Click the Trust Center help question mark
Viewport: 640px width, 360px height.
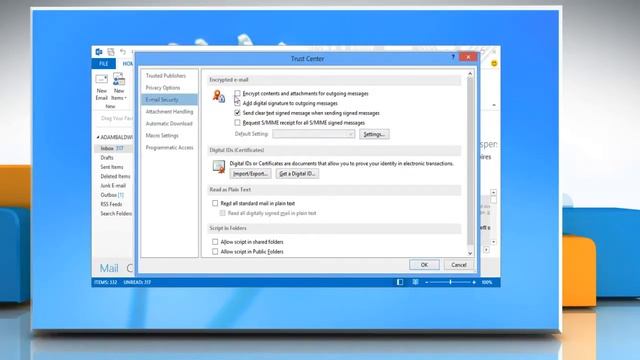coord(453,58)
